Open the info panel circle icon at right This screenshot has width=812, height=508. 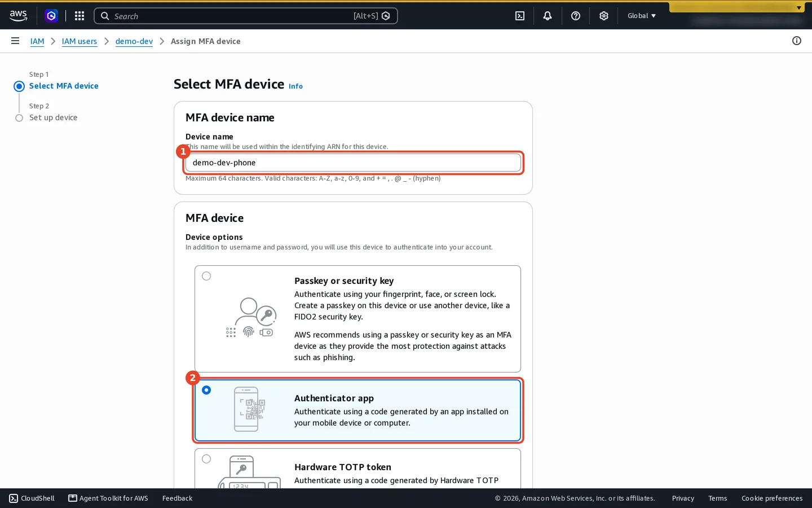[x=797, y=41]
